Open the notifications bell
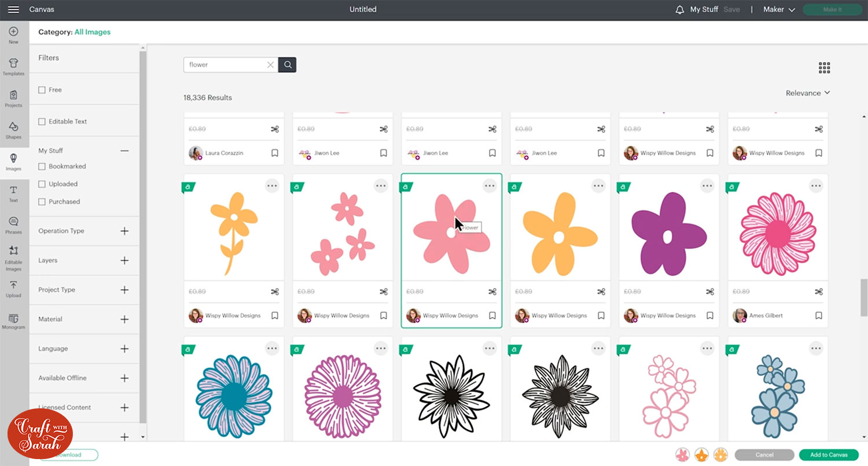The width and height of the screenshot is (868, 466). pyautogui.click(x=679, y=10)
